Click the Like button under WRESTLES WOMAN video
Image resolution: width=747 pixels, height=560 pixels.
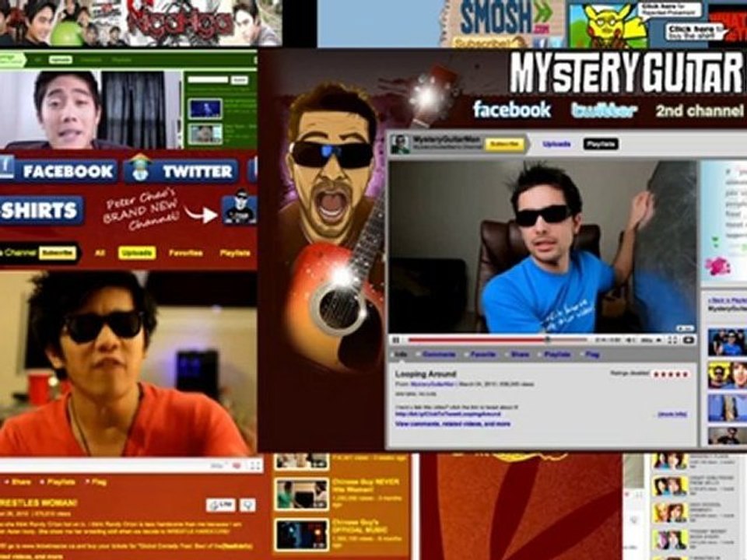click(220, 505)
